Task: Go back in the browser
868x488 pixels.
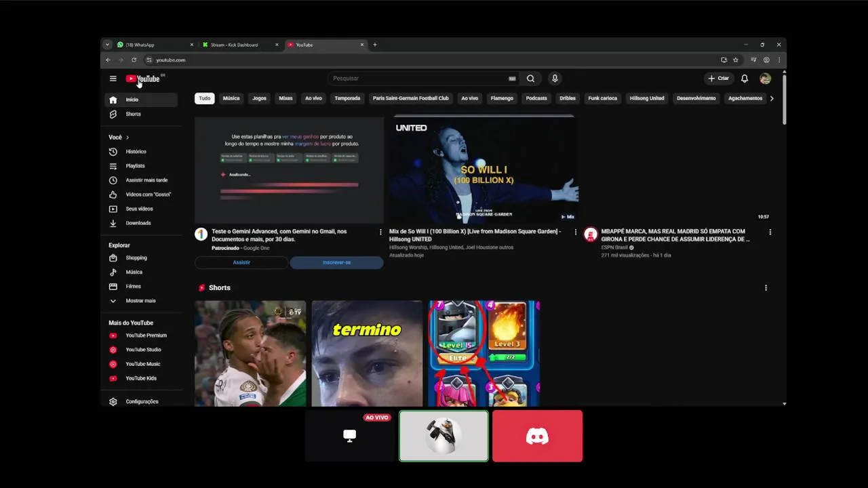Action: [108, 60]
